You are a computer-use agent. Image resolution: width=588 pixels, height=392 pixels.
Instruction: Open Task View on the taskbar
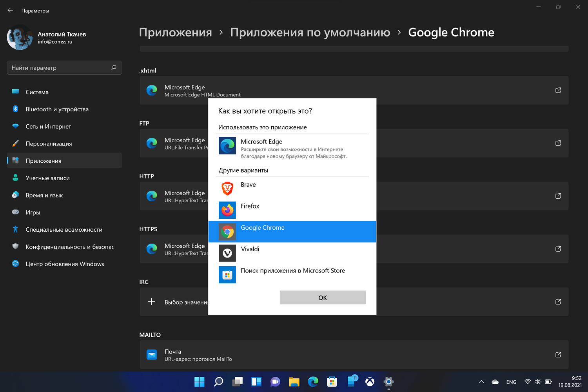pos(238,382)
